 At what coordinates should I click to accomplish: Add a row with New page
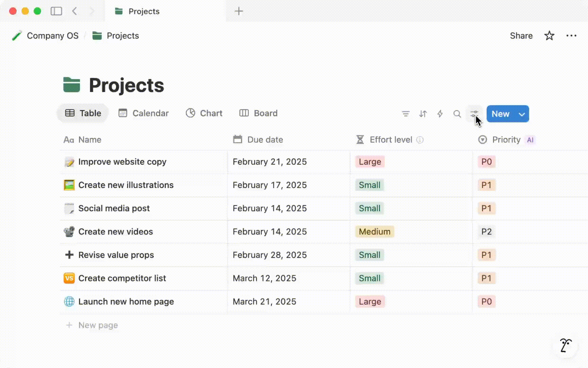[98, 325]
